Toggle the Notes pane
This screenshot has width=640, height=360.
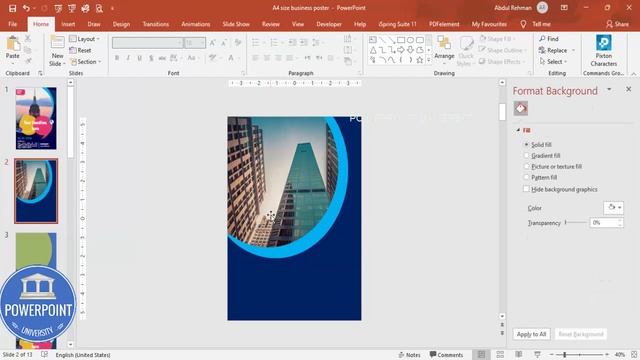coord(409,355)
